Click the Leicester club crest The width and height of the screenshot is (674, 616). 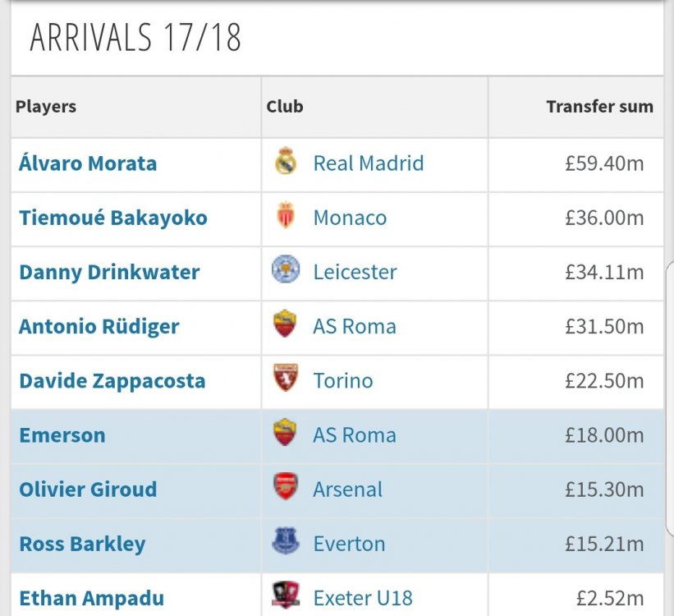(x=286, y=269)
